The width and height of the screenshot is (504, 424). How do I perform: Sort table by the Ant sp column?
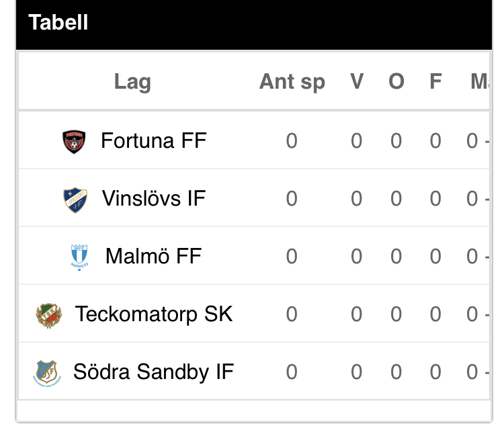point(292,82)
